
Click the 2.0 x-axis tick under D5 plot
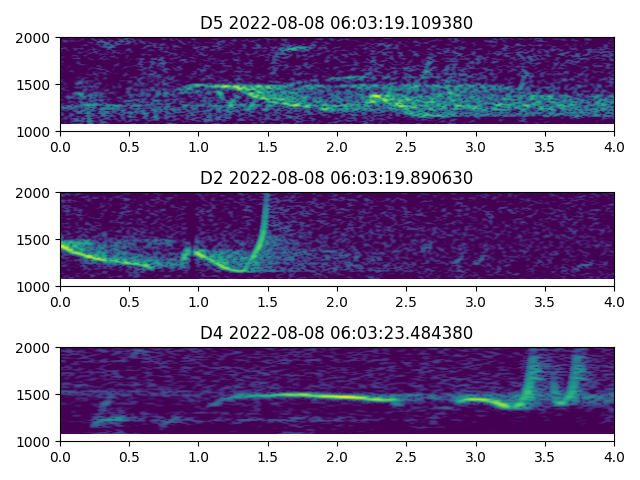pos(337,146)
